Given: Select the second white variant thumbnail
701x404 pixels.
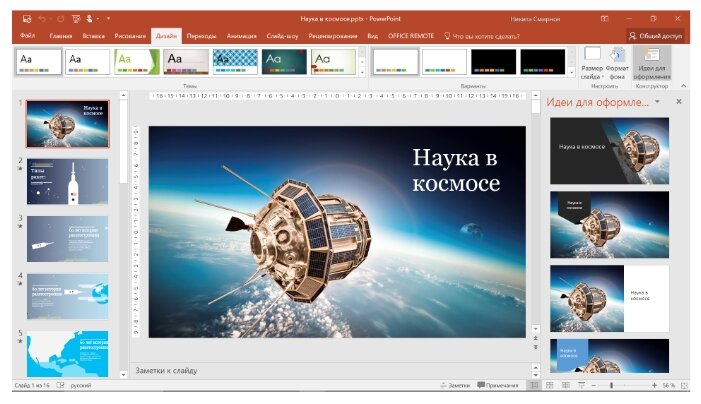Looking at the screenshot, I should point(444,62).
